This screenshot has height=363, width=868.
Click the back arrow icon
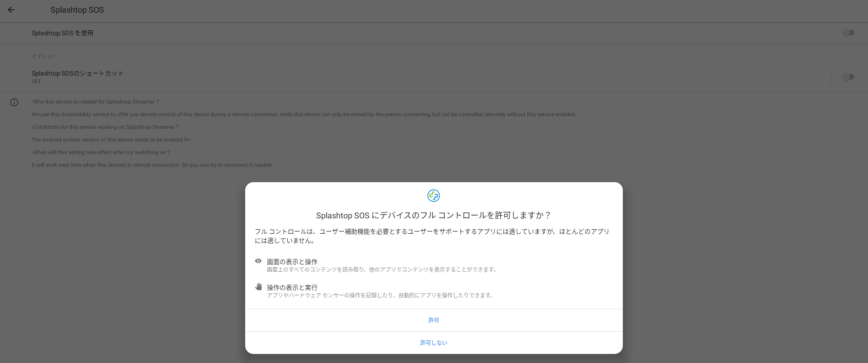pos(11,10)
